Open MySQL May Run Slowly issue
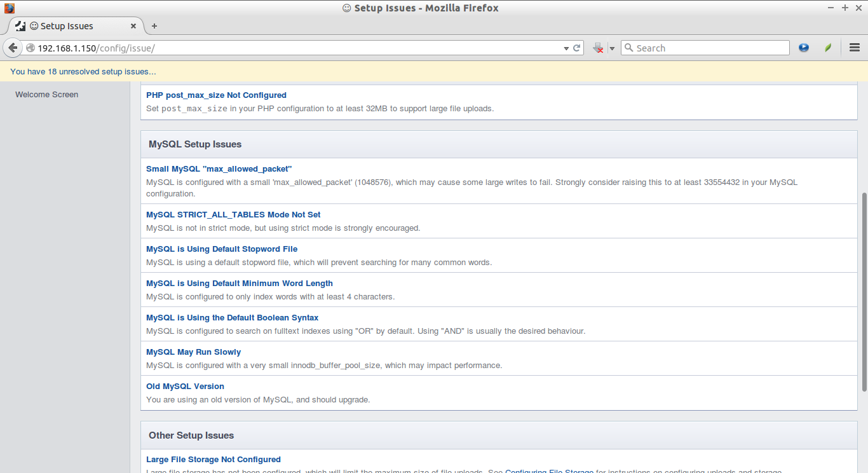This screenshot has height=473, width=868. [194, 352]
